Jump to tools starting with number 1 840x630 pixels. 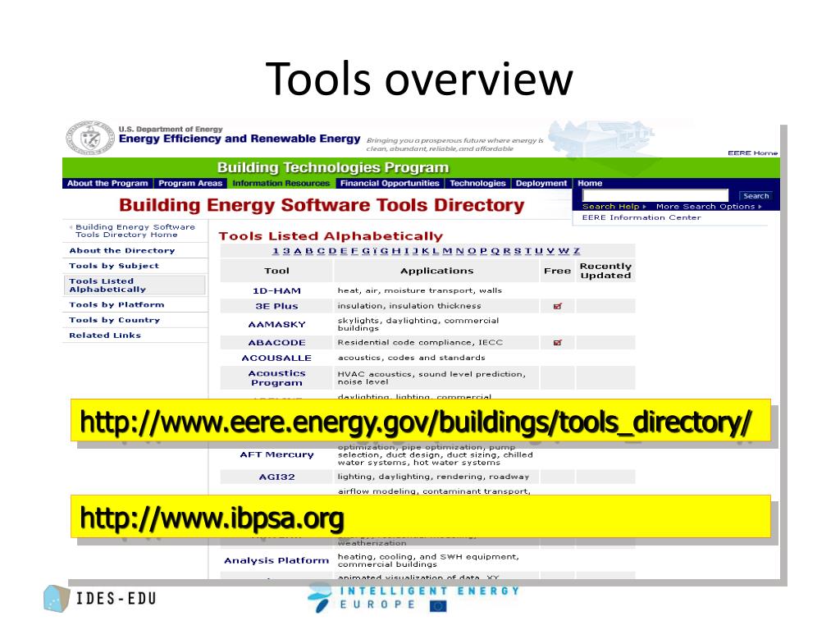point(276,251)
